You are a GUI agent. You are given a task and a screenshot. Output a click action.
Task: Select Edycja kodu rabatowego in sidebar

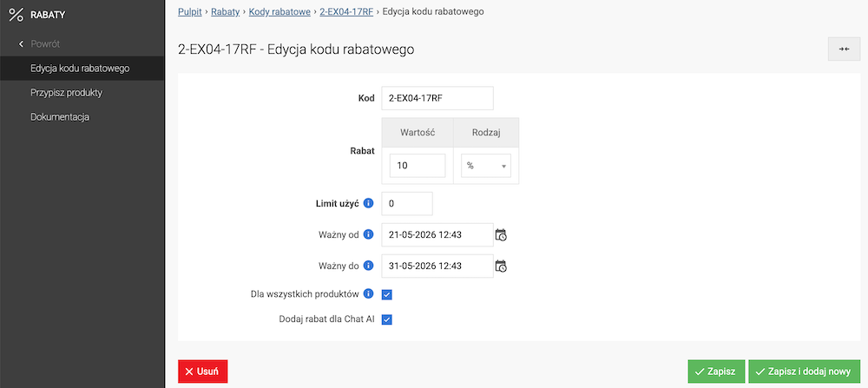coord(82,69)
